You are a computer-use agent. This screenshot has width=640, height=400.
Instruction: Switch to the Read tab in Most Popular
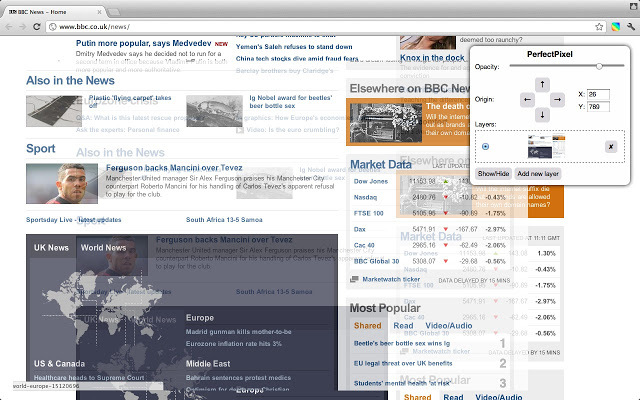[403, 326]
